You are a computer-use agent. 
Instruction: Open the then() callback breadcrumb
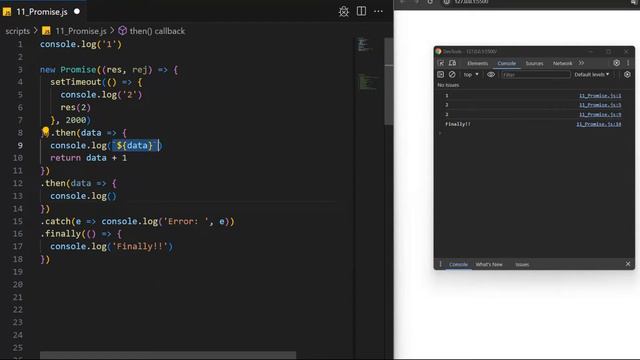click(x=157, y=31)
